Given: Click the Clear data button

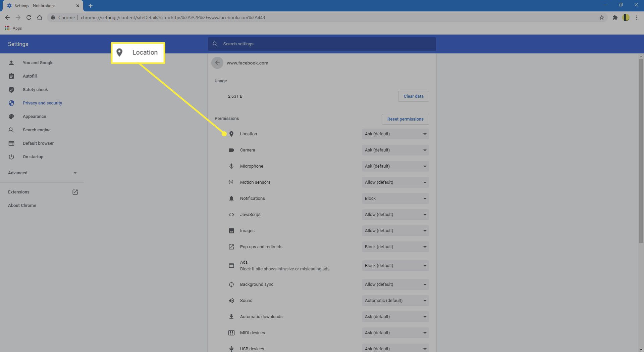Looking at the screenshot, I should pyautogui.click(x=414, y=96).
